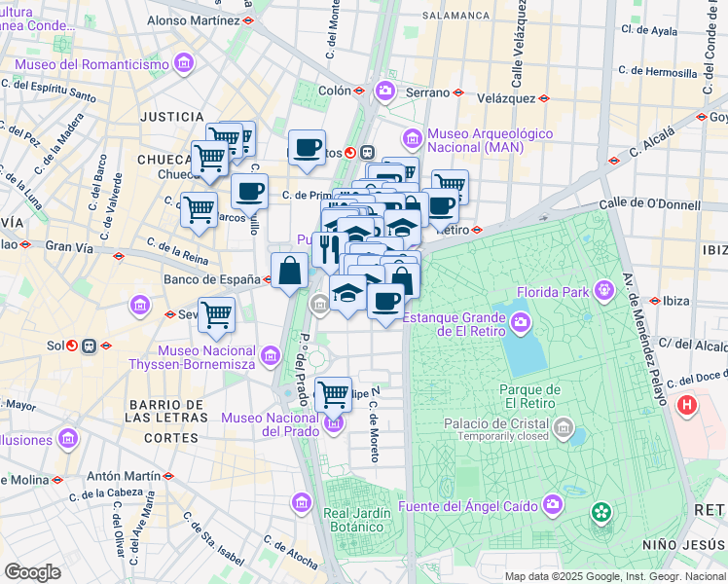Click the shopping cart marker beside Chueca label

click(209, 161)
